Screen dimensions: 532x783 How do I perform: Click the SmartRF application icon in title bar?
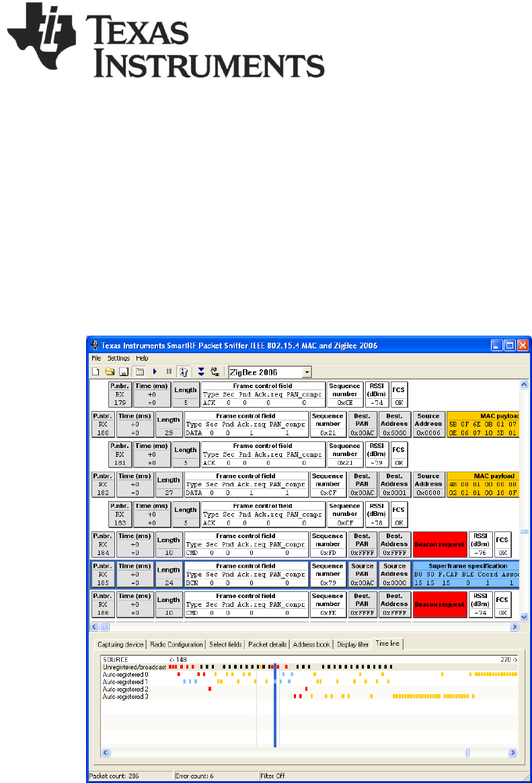(x=94, y=345)
